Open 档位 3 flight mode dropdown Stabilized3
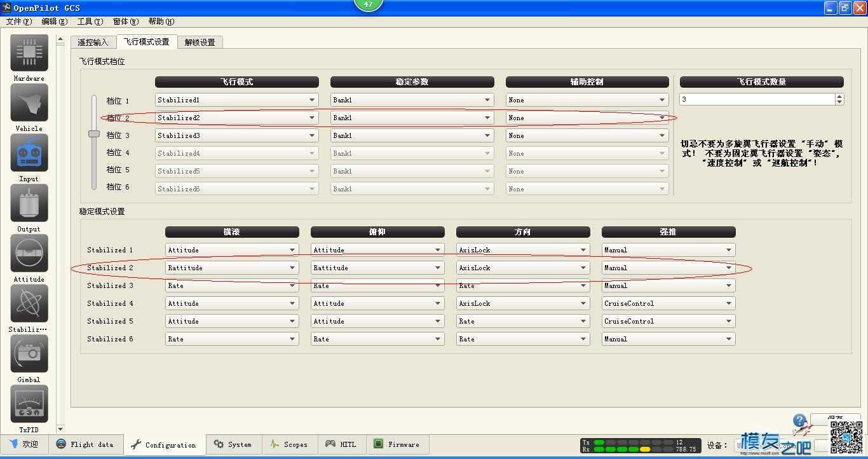The width and height of the screenshot is (868, 459). (237, 135)
